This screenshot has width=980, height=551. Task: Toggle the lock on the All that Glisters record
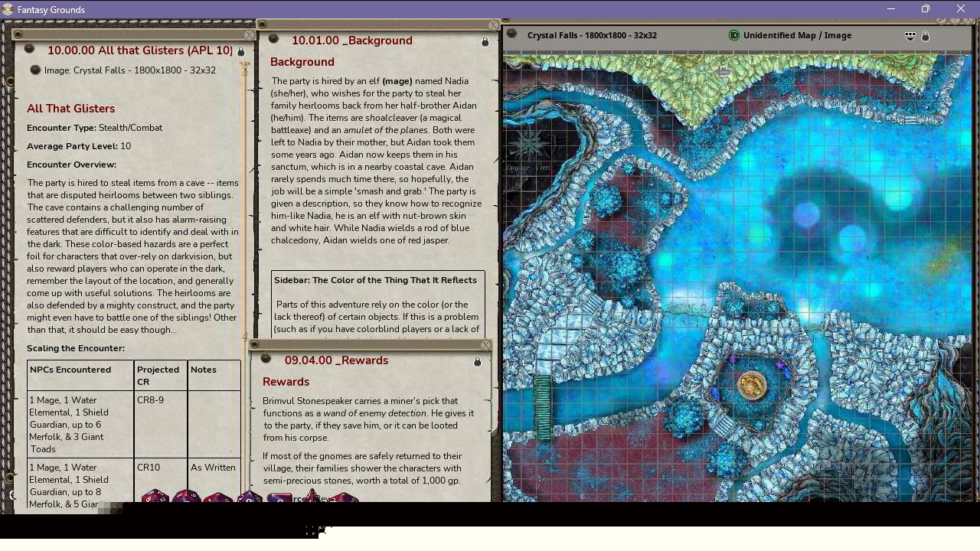[x=240, y=52]
